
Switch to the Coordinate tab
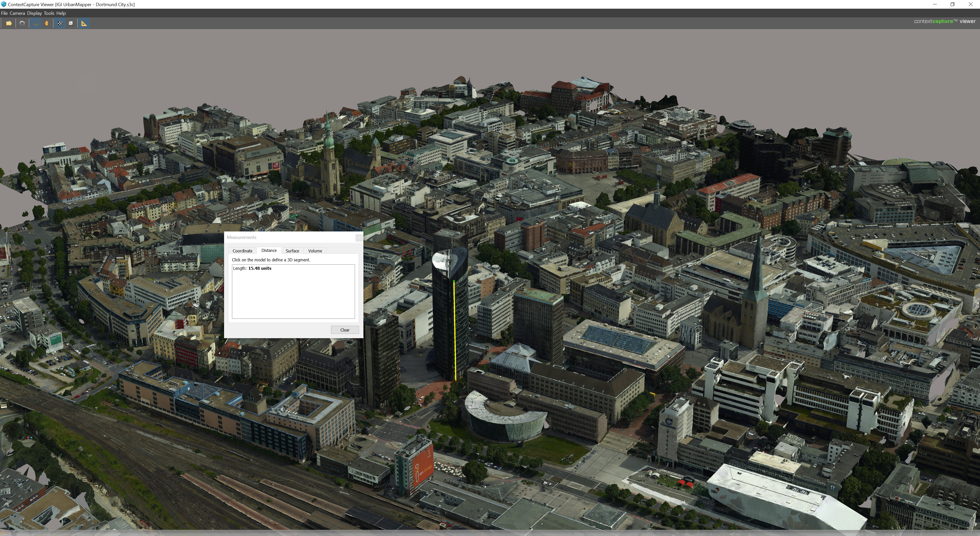tap(242, 251)
